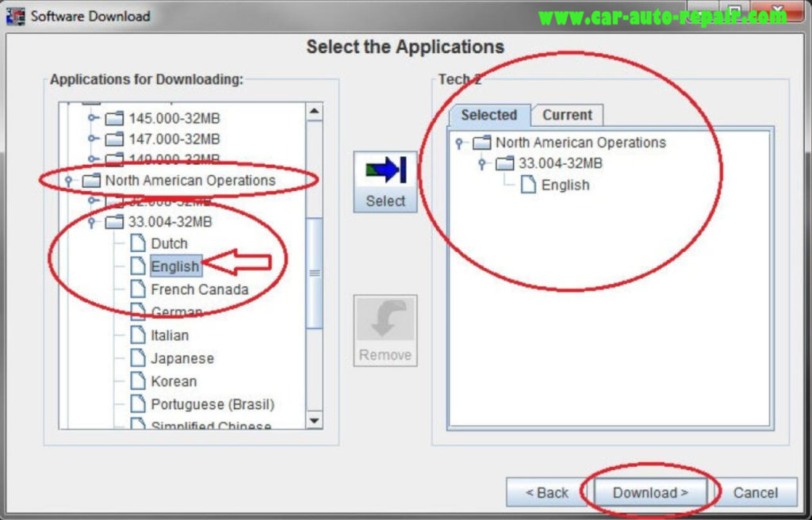Click the document icon beside Korean
Image resolution: width=812 pixels, height=520 pixels.
tap(136, 381)
